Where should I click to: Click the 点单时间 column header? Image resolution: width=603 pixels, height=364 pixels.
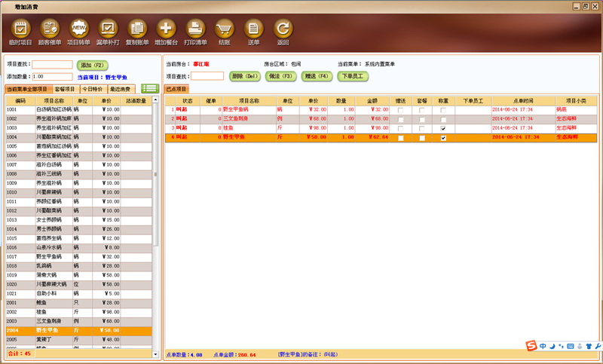pos(523,101)
